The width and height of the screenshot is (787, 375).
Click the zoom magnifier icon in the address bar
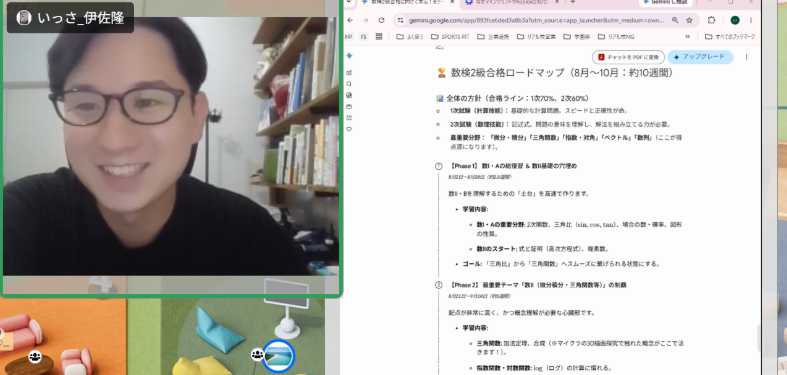(675, 21)
